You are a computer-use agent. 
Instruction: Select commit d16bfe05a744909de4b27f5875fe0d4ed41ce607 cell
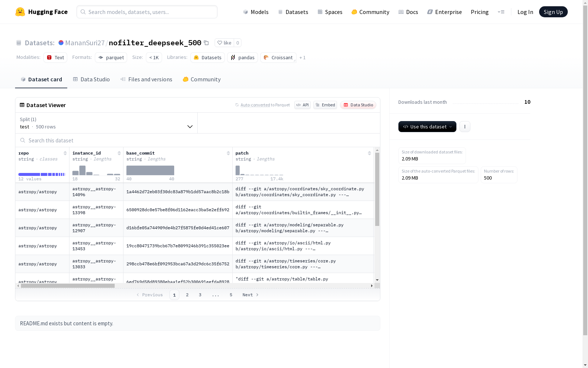[178, 228]
